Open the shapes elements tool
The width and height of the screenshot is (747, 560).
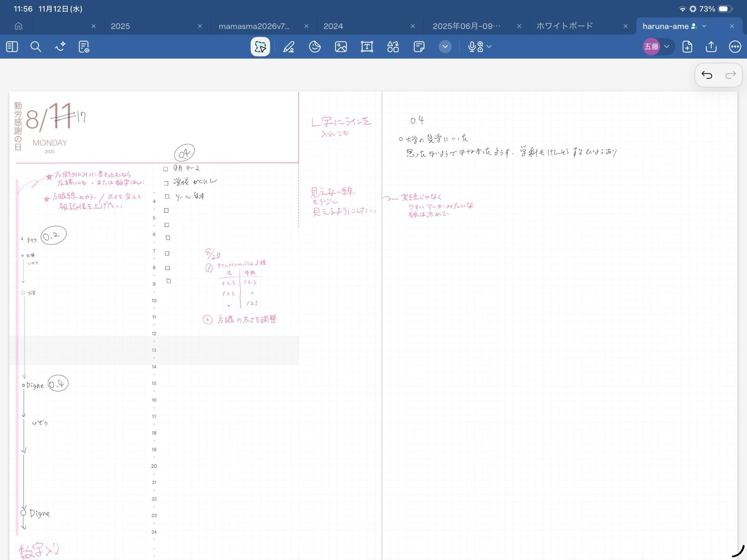(393, 47)
